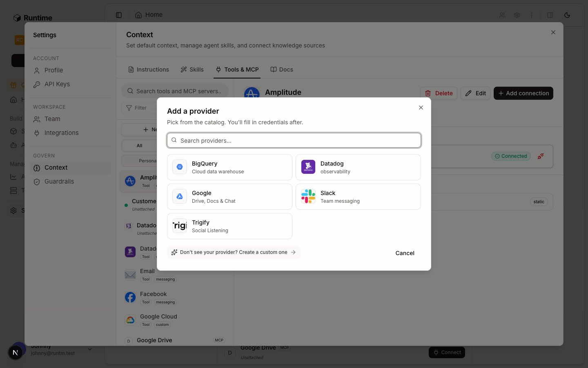The image size is (588, 368).
Task: Open Integrations settings
Action: [x=70, y=133]
